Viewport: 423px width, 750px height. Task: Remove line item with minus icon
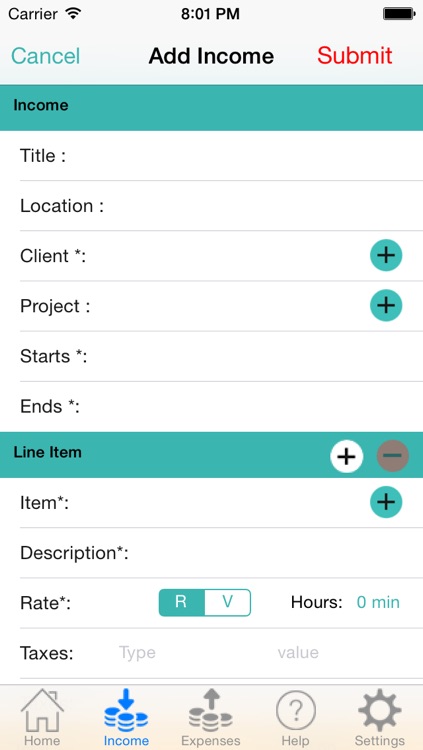click(392, 456)
